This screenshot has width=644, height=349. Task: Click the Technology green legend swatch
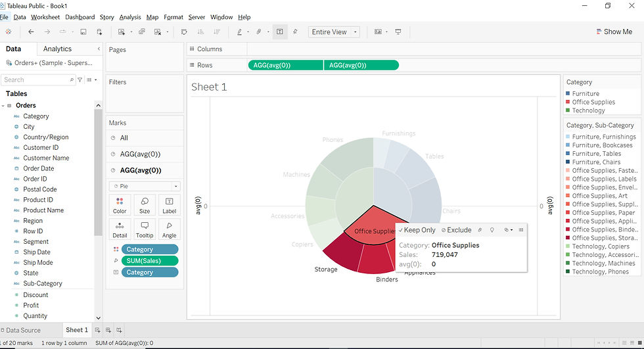pyautogui.click(x=568, y=110)
